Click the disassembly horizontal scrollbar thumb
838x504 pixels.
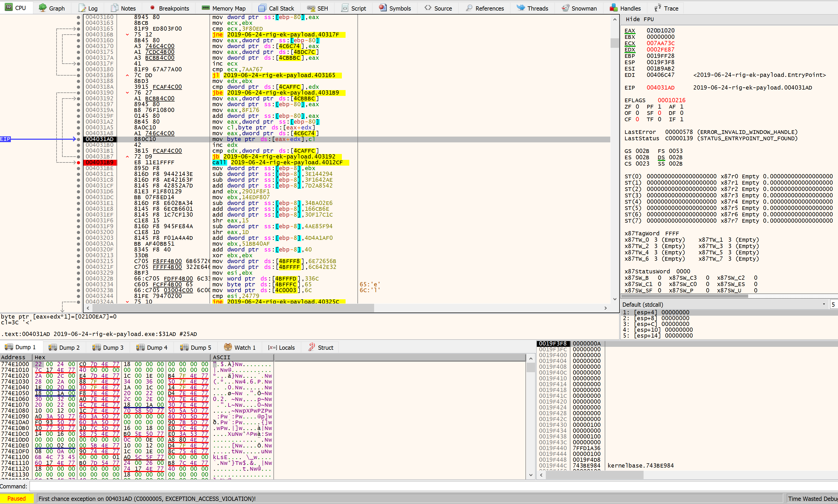point(233,308)
